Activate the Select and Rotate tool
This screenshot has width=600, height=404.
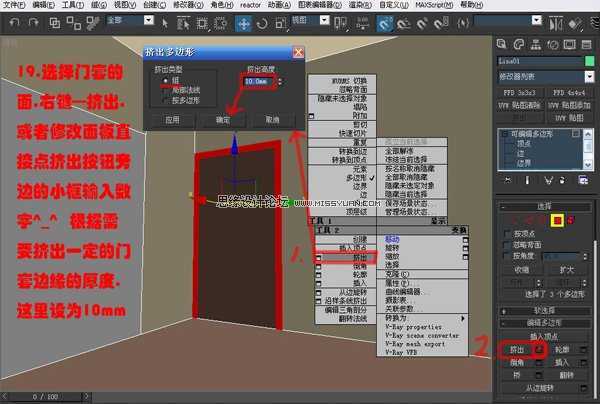(x=262, y=24)
